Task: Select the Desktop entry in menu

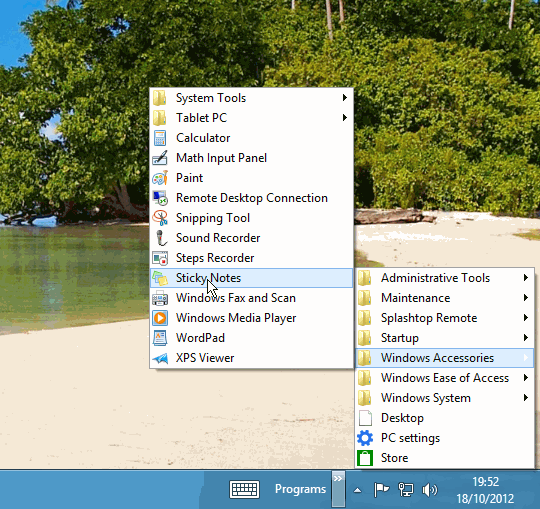Action: 444,418
